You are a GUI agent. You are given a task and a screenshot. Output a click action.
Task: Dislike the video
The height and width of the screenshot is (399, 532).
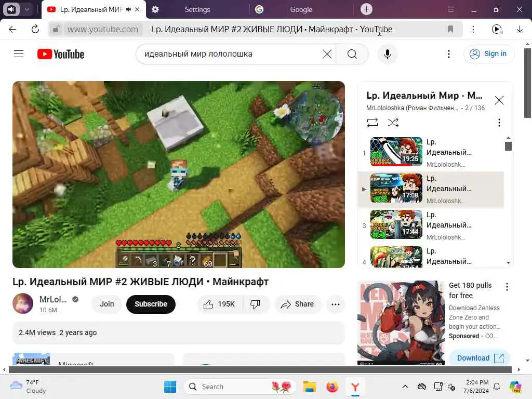click(255, 304)
